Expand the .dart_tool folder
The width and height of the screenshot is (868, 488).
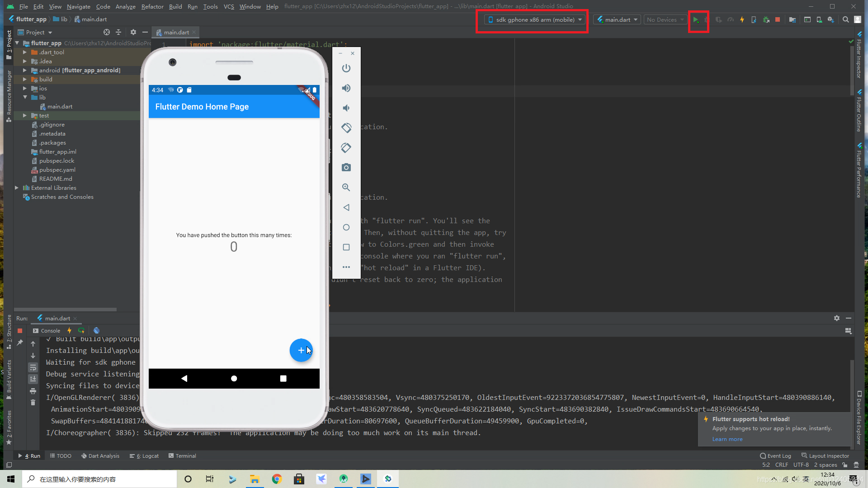click(x=24, y=52)
